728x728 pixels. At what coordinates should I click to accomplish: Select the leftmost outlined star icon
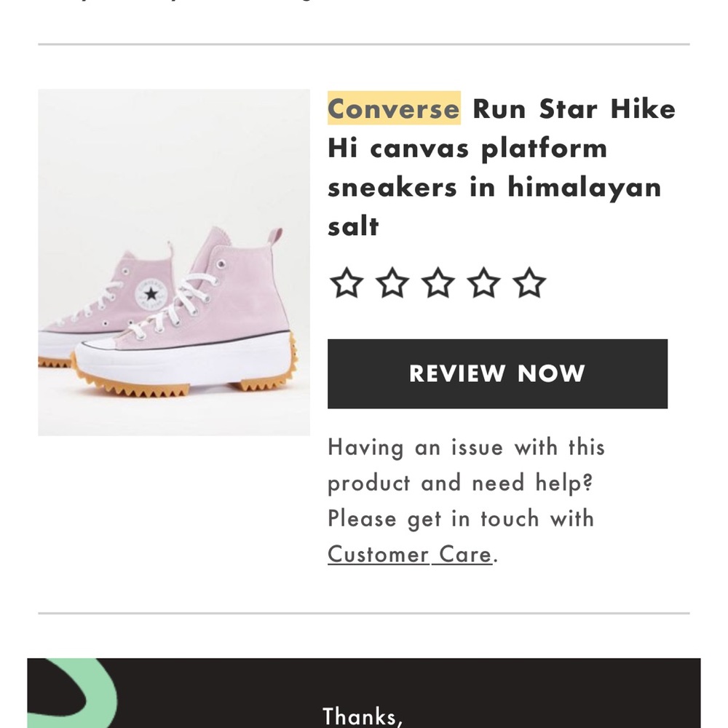[x=347, y=283]
